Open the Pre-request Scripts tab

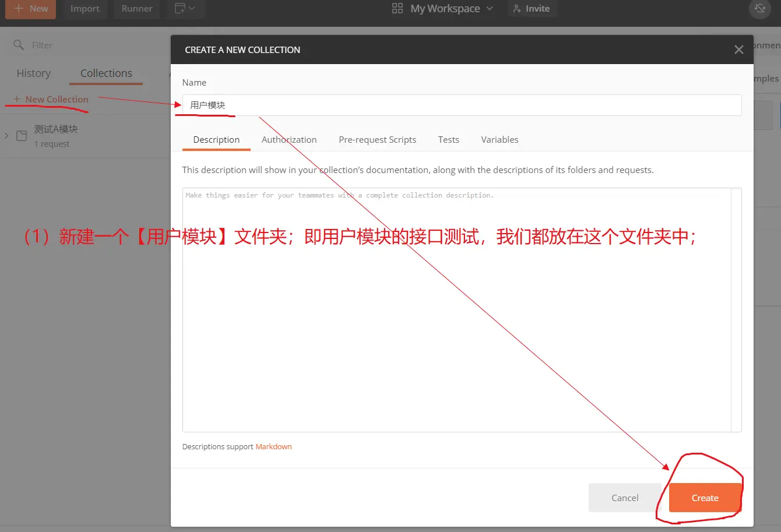coord(377,140)
